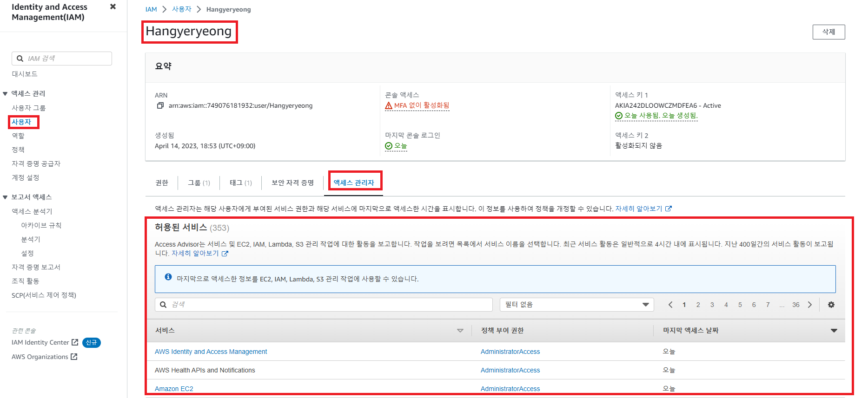868x398 pixels.
Task: Open 액세스 분석기 in the sidebar
Action: [x=32, y=211]
